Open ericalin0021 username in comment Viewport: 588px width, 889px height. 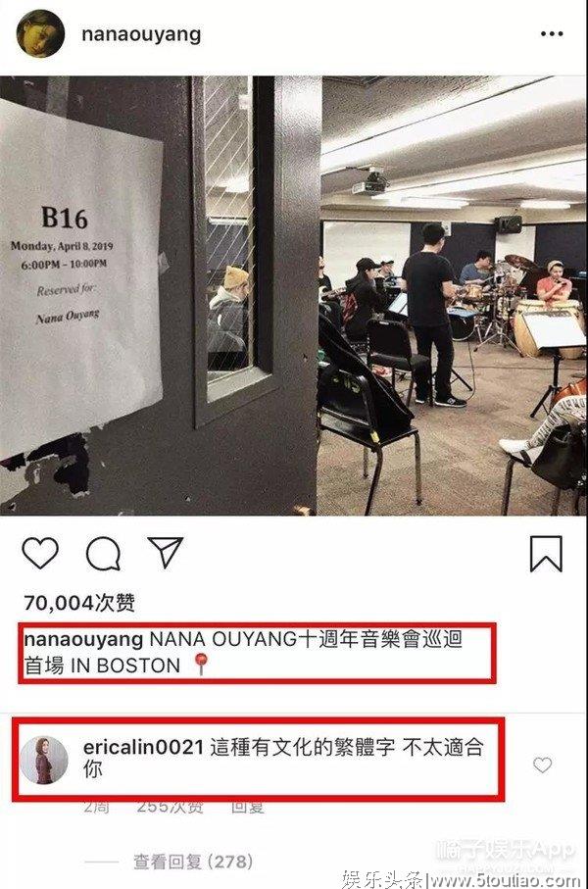point(143,747)
